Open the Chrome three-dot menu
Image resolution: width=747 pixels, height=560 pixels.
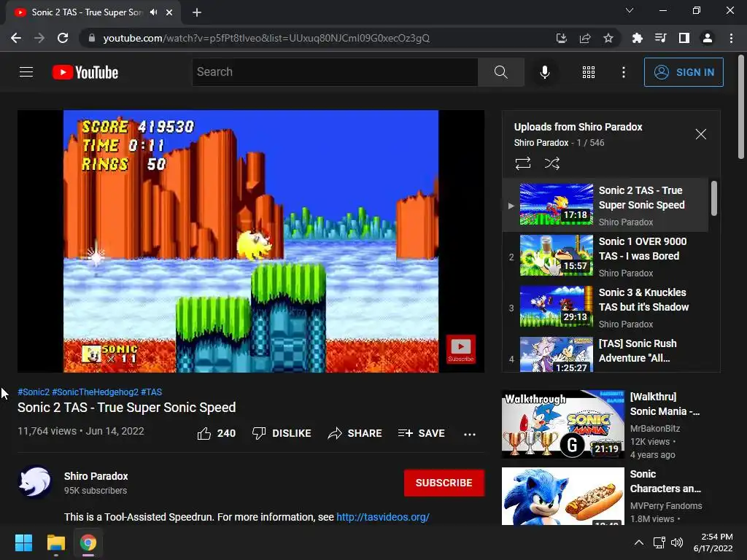coord(731,38)
